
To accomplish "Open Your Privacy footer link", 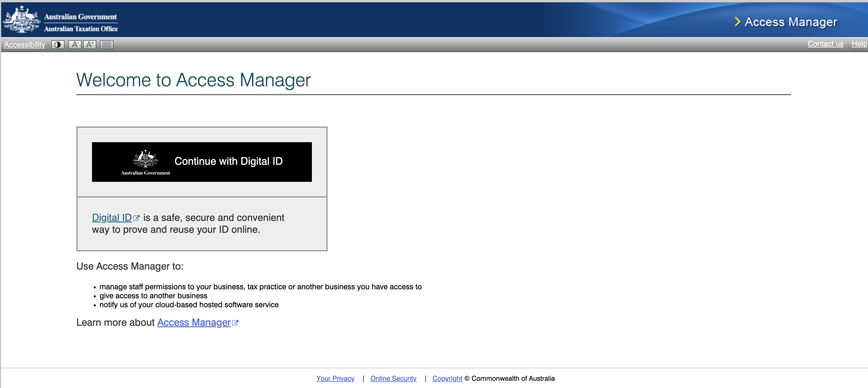I will (335, 378).
